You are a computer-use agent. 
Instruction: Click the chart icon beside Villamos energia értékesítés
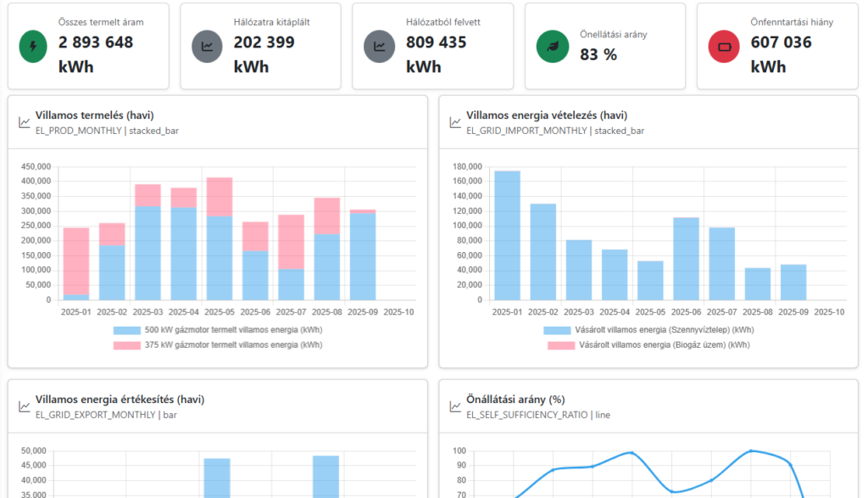25,406
